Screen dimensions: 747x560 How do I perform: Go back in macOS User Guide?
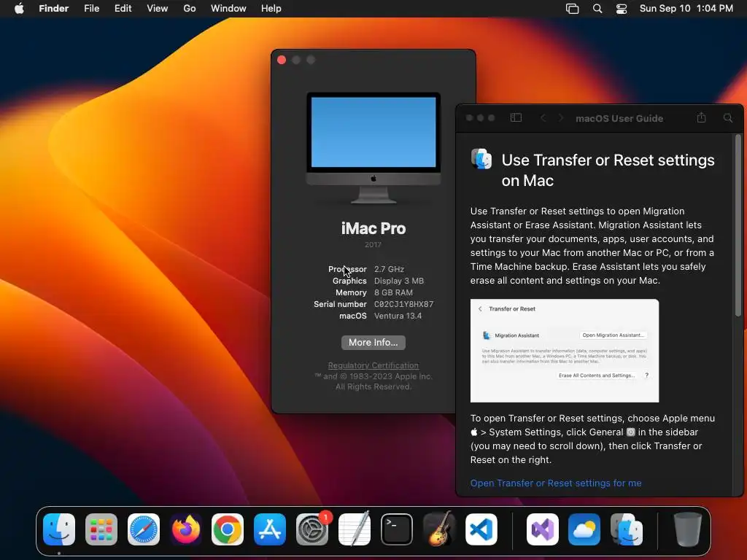point(543,117)
